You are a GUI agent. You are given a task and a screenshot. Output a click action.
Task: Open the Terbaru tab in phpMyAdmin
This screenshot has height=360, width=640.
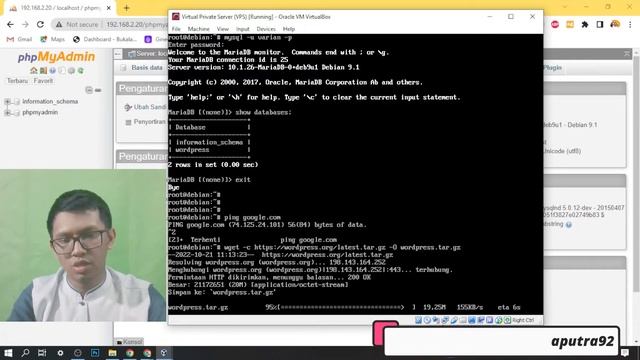pos(18,81)
